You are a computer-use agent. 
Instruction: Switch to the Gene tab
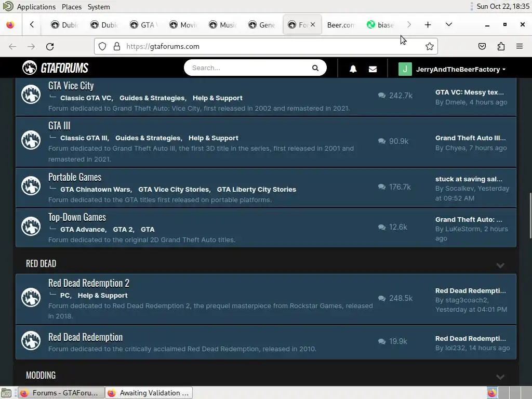click(x=262, y=25)
